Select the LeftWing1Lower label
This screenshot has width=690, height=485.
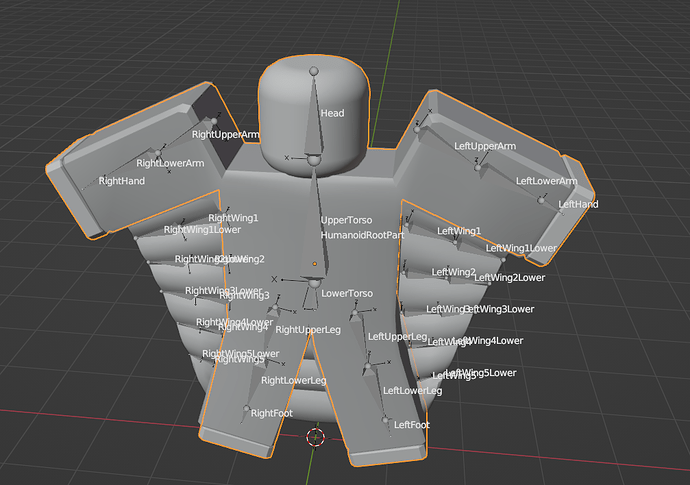tap(521, 248)
